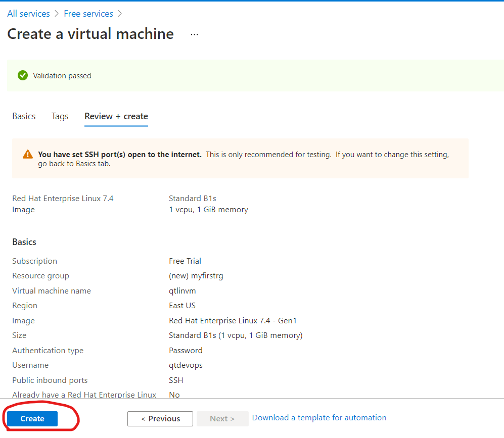
Task: Click the Create a virtual machine title
Action: click(x=90, y=34)
